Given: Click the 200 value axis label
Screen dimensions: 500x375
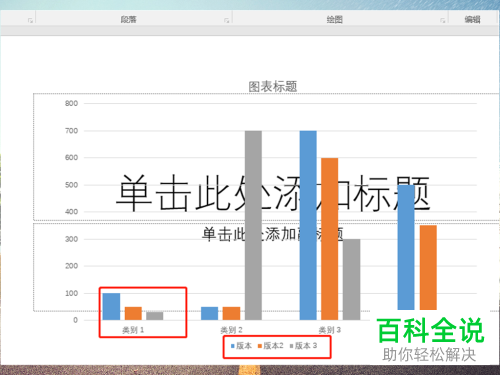Looking at the screenshot, I should 71,266.
